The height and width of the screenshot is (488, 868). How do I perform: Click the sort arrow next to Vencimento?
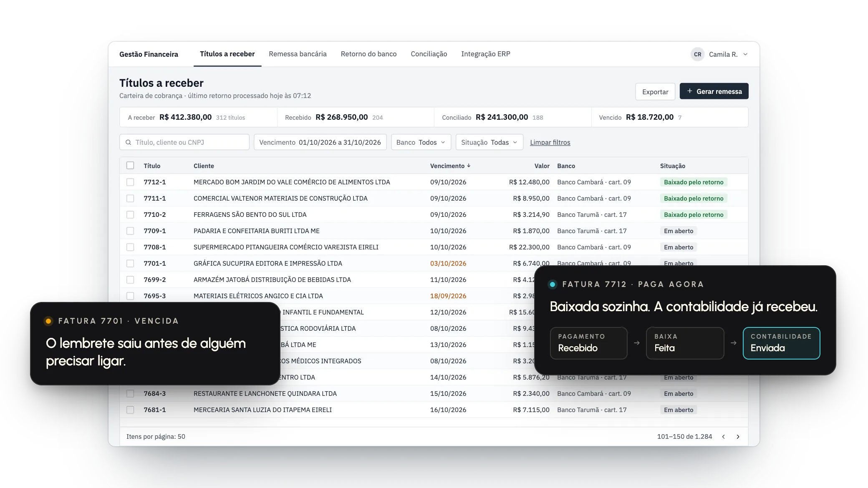coord(469,166)
